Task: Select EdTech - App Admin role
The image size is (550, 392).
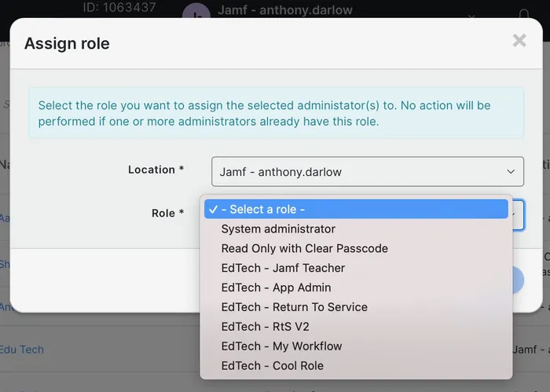Action: [x=356, y=288]
